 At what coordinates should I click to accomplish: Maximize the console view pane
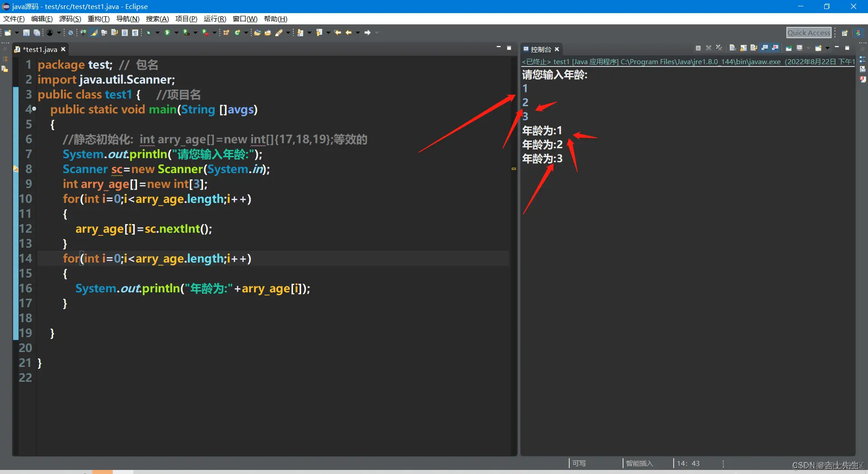pos(847,47)
